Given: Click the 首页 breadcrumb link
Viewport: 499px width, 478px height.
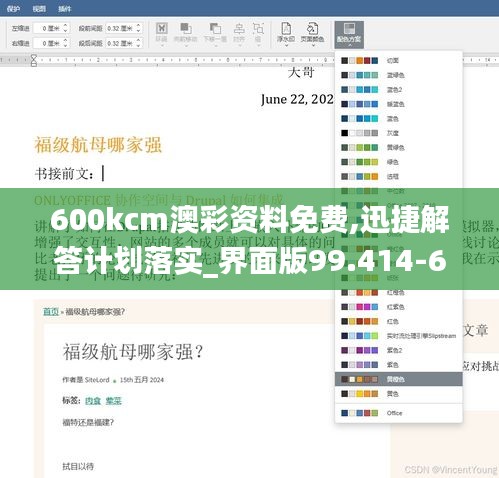Looking at the screenshot, I should pyautogui.click(x=51, y=312).
